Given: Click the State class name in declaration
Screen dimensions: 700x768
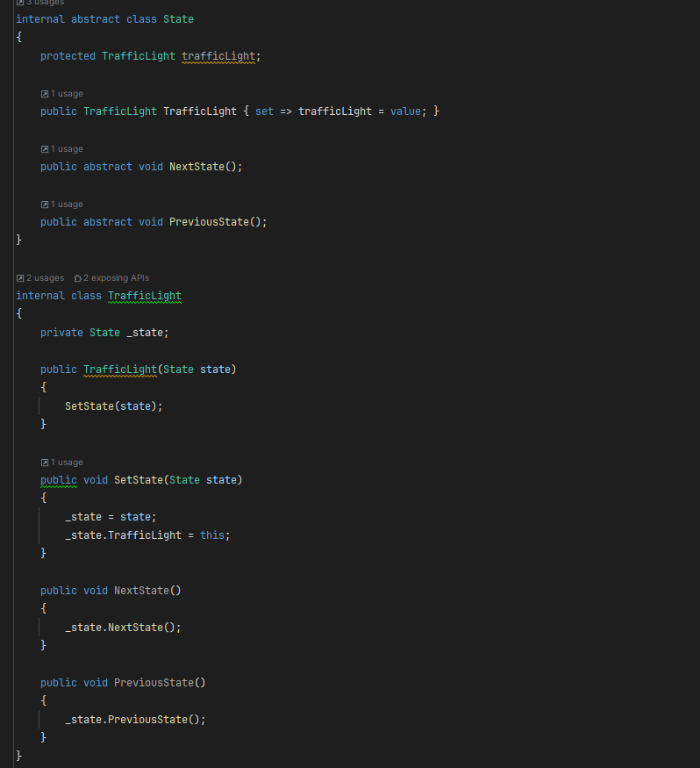Looking at the screenshot, I should coord(178,19).
